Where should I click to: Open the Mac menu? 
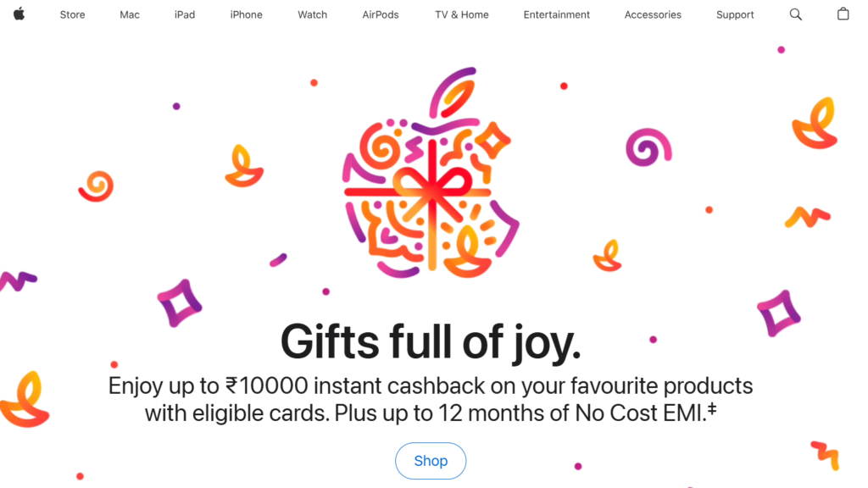130,15
